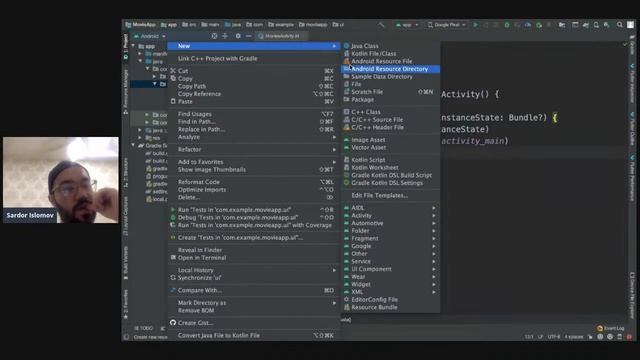Choose Package in New submenu
Image resolution: width=640 pixels, height=360 pixels.
[390, 100]
